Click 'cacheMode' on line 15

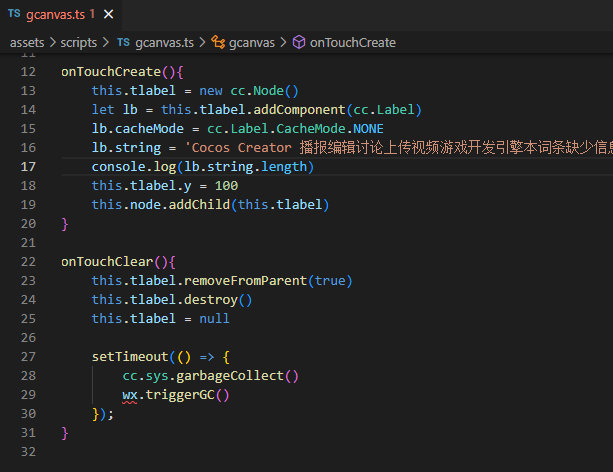point(149,129)
